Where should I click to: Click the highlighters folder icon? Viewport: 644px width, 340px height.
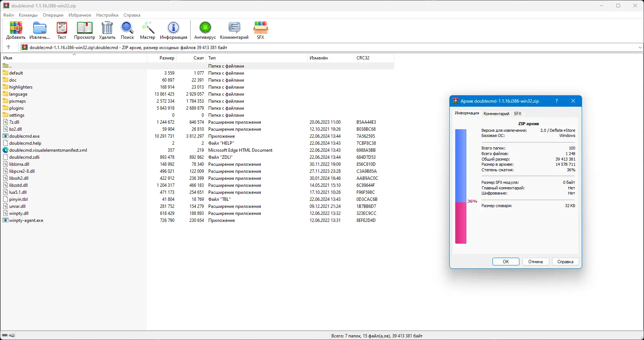point(6,87)
